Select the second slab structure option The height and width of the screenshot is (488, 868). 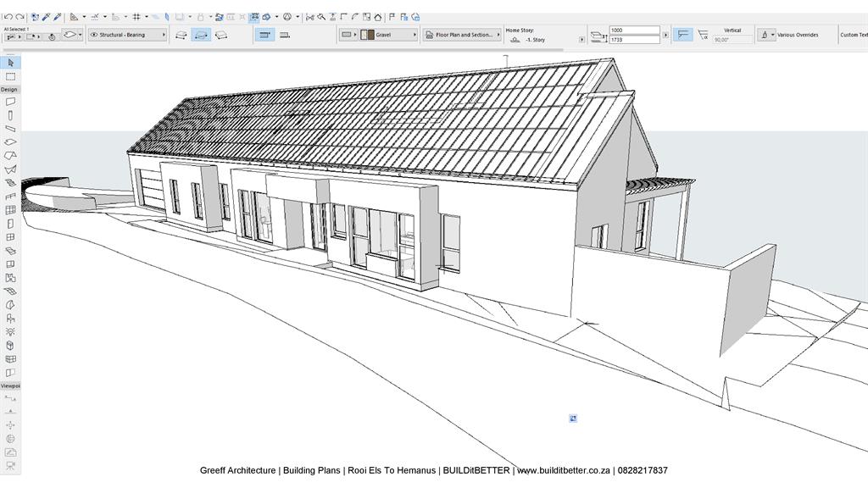[285, 35]
